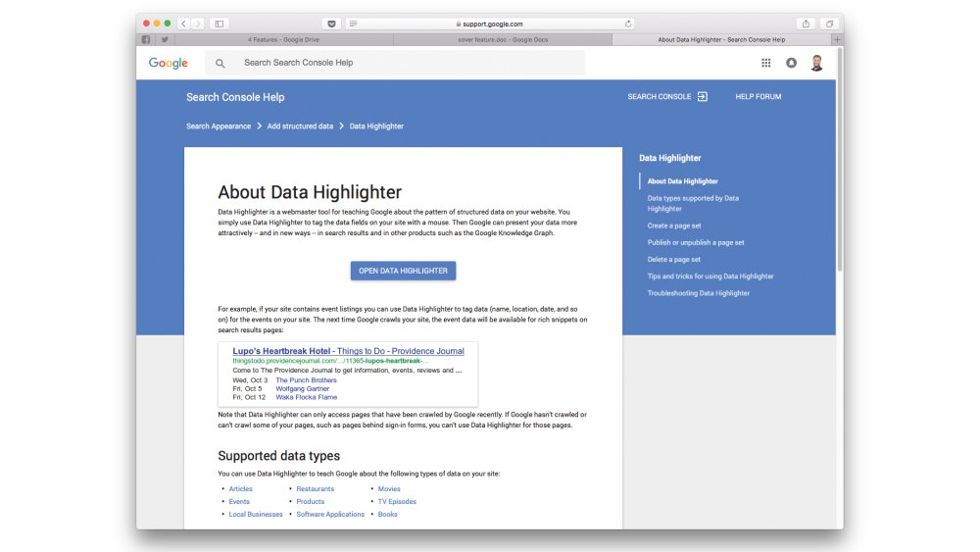Open the Articles data type link
Screen dimensions: 980x552
pos(241,489)
